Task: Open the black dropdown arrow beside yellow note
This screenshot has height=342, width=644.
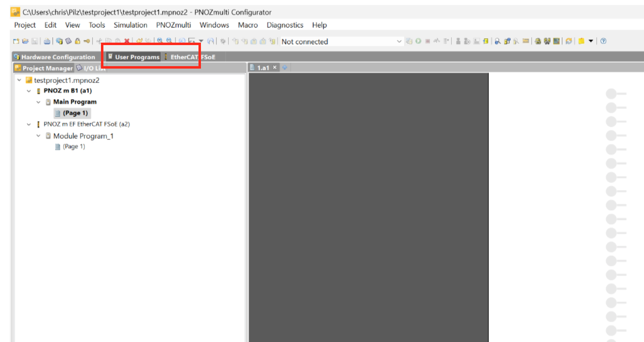Action: coord(591,41)
